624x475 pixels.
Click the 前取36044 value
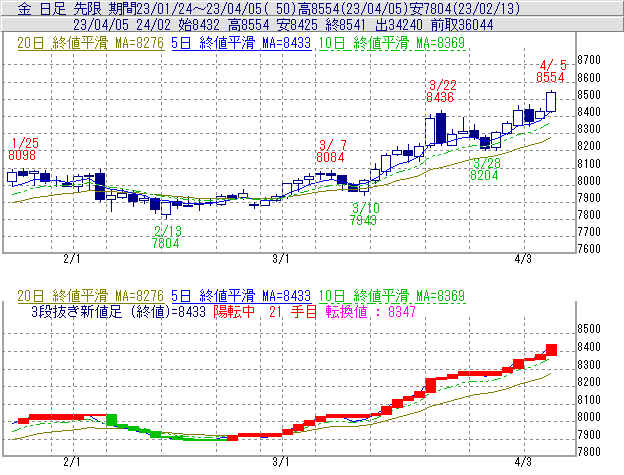pyautogui.click(x=462, y=25)
